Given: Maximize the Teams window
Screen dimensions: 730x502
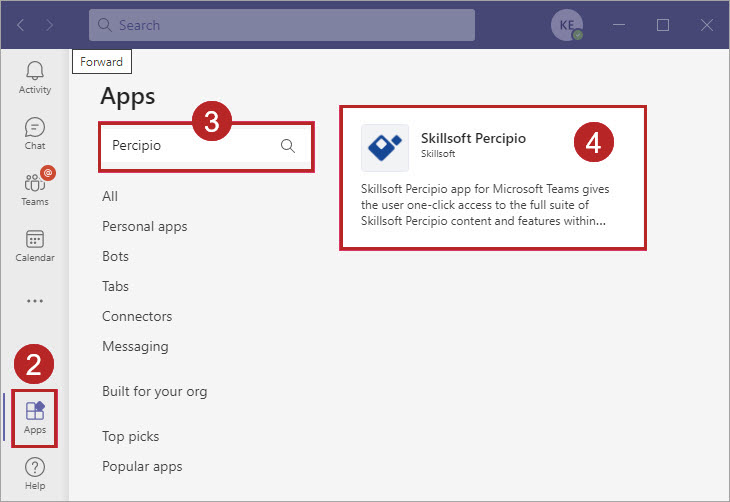Looking at the screenshot, I should pos(662,25).
